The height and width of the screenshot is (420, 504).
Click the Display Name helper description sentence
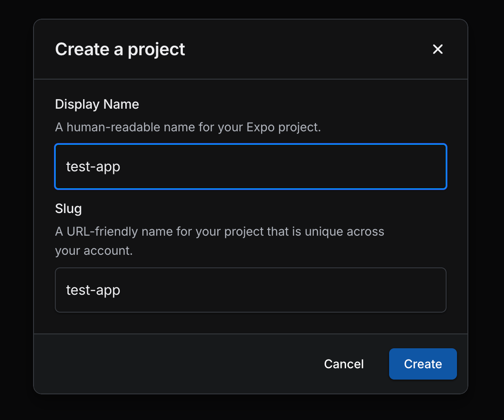point(188,128)
